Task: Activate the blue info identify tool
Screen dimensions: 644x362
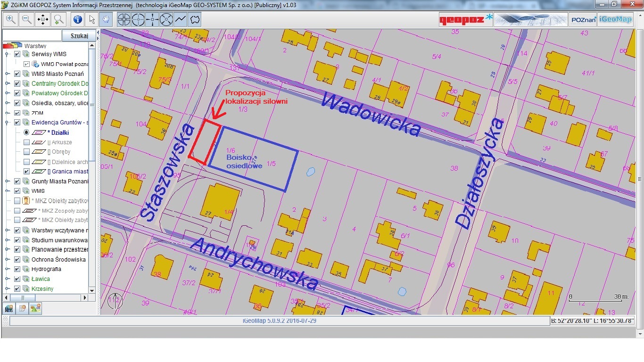Action: pos(78,19)
